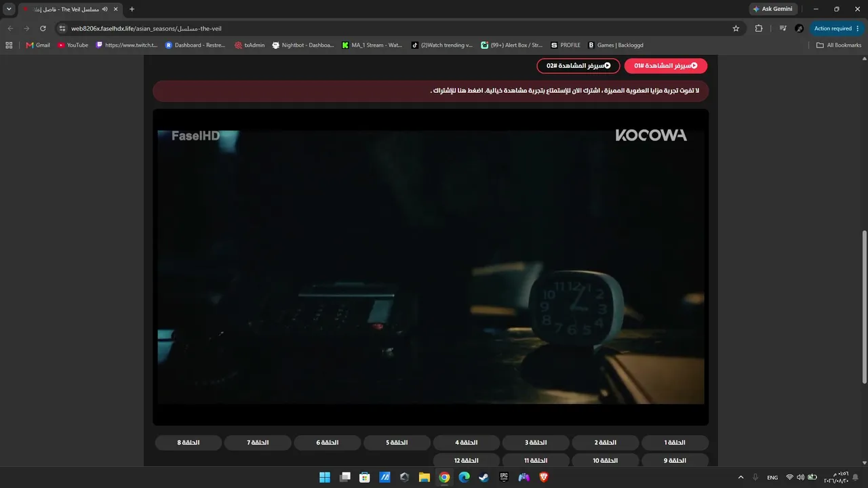Open Epic Games Launcher from the taskbar

504,477
